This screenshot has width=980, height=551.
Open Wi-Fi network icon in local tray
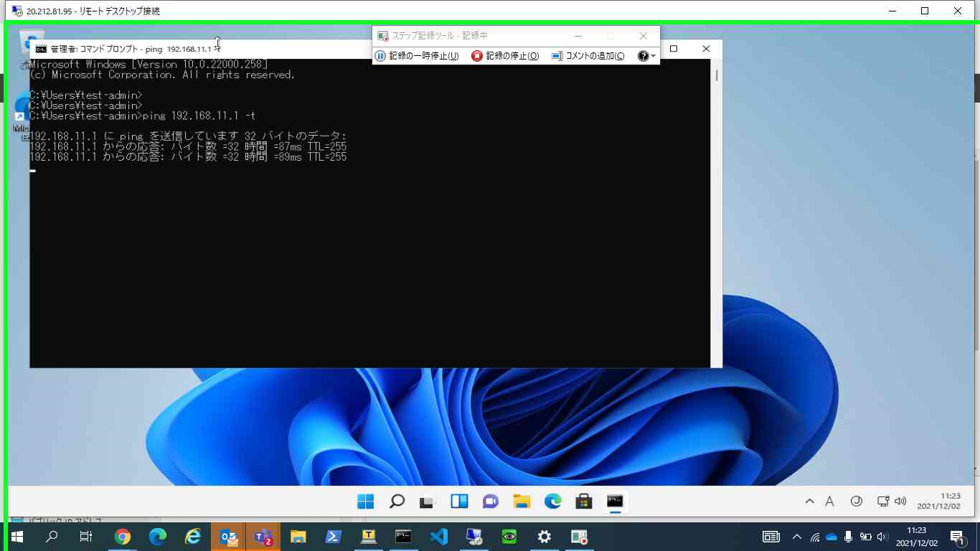click(x=815, y=537)
